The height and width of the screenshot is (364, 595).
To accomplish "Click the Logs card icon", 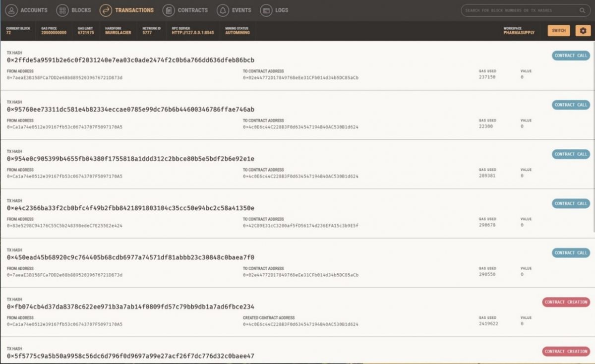I will [266, 10].
